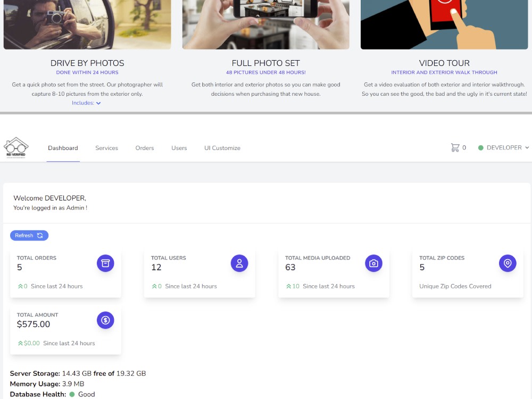Click the Total Users value 12

(x=156, y=268)
